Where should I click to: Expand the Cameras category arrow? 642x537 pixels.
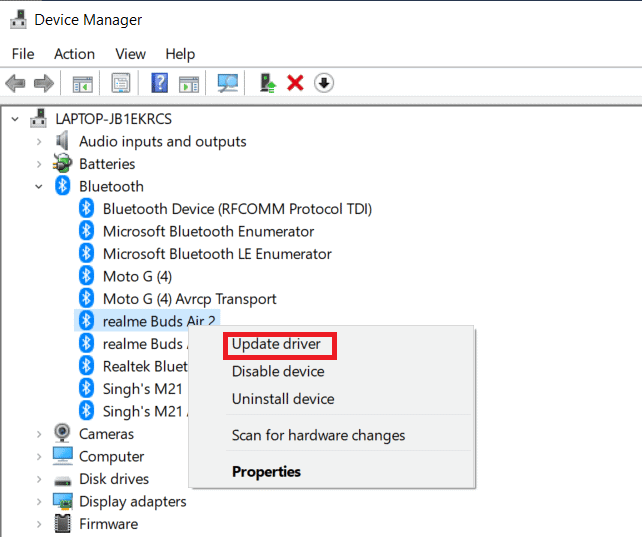[x=39, y=434]
